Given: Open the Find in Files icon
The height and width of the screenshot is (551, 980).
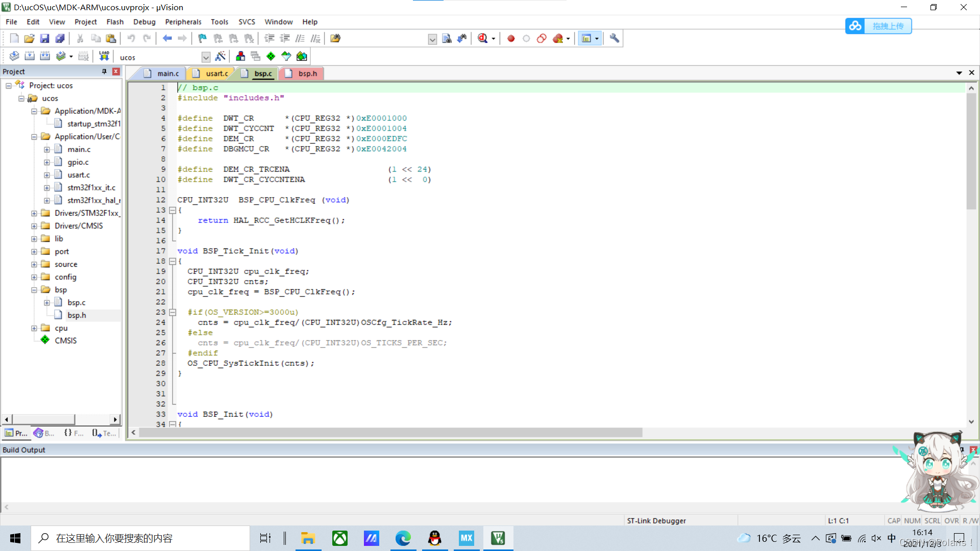Looking at the screenshot, I should pyautogui.click(x=335, y=38).
